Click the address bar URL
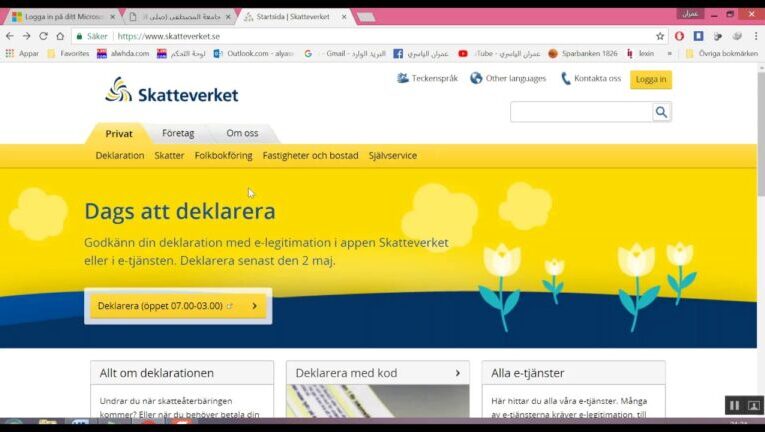 (169, 36)
